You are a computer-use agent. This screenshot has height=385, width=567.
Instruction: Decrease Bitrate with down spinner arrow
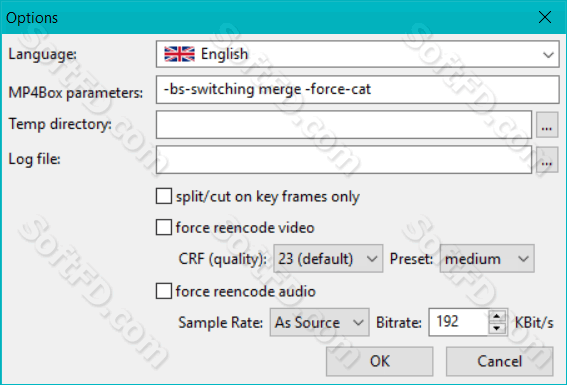(497, 328)
